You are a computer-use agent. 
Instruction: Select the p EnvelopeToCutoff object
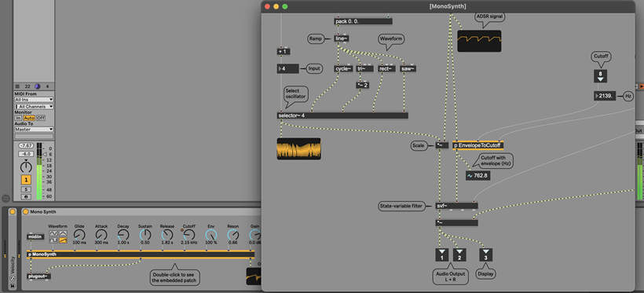478,145
